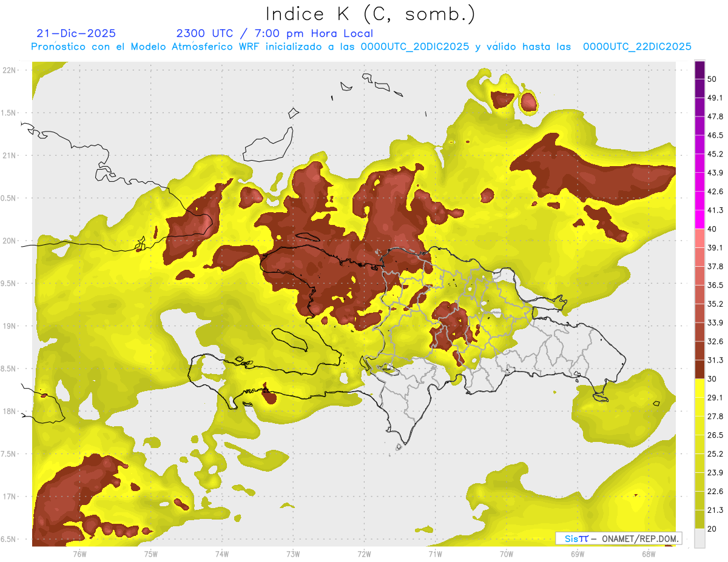
Task: Select the 18N latitude axis label
Action: click(10, 411)
